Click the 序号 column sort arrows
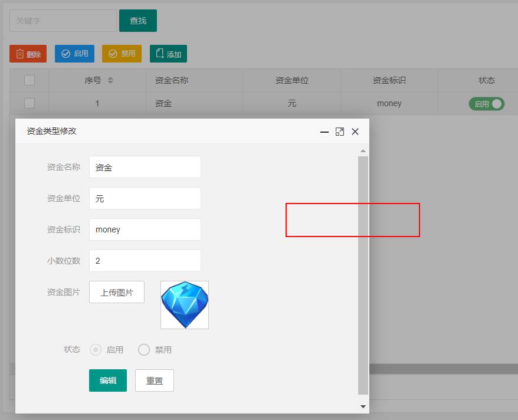This screenshot has height=420, width=518. 110,80
